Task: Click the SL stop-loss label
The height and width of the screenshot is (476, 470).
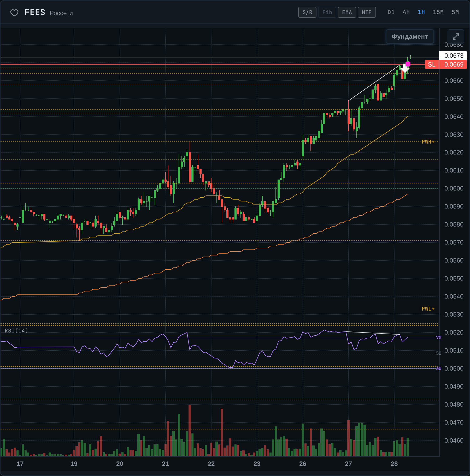Action: [432, 64]
